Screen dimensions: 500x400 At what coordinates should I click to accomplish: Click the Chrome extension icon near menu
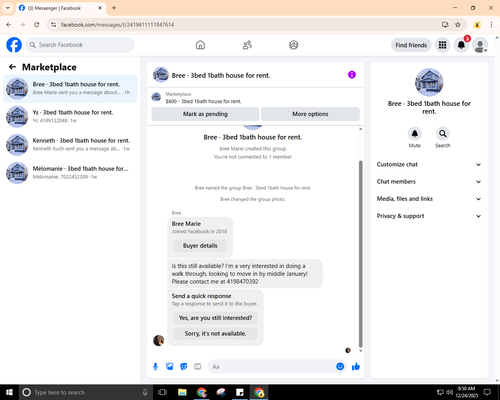coord(477,25)
